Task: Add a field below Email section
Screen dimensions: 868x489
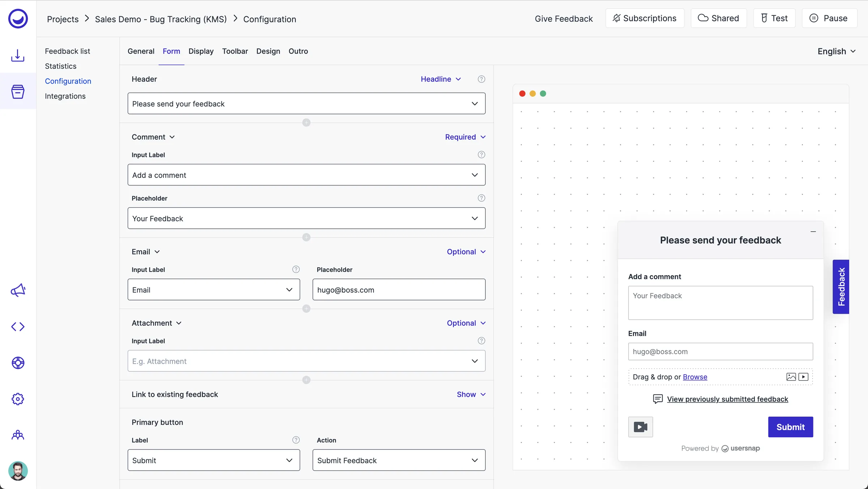Action: [x=306, y=309]
